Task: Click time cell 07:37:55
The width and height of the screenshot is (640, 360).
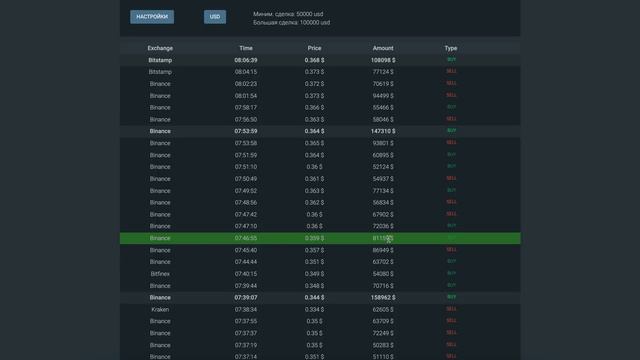Action: point(246,322)
